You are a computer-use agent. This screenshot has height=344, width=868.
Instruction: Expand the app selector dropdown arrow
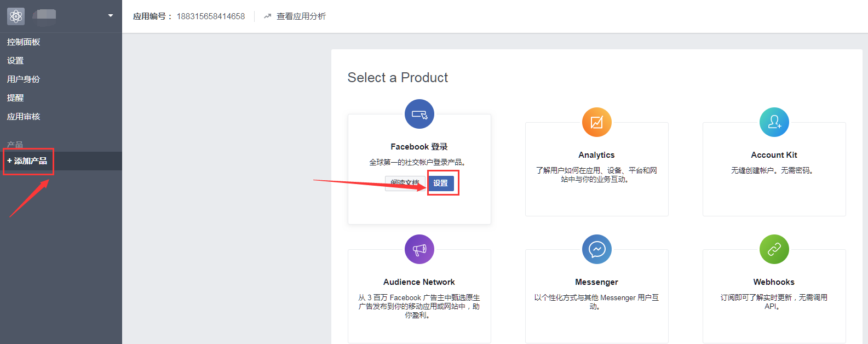(x=111, y=16)
